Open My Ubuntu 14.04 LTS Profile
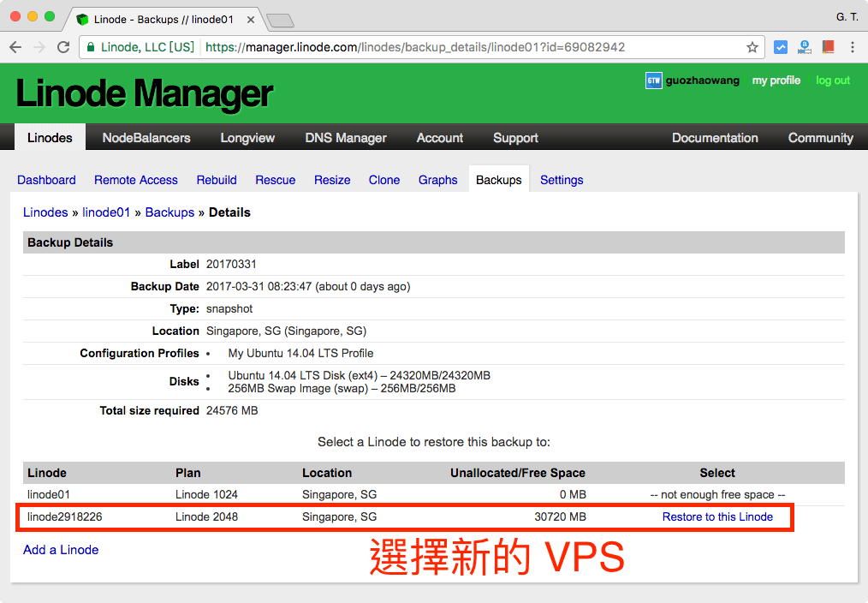The width and height of the screenshot is (868, 603). tap(300, 353)
